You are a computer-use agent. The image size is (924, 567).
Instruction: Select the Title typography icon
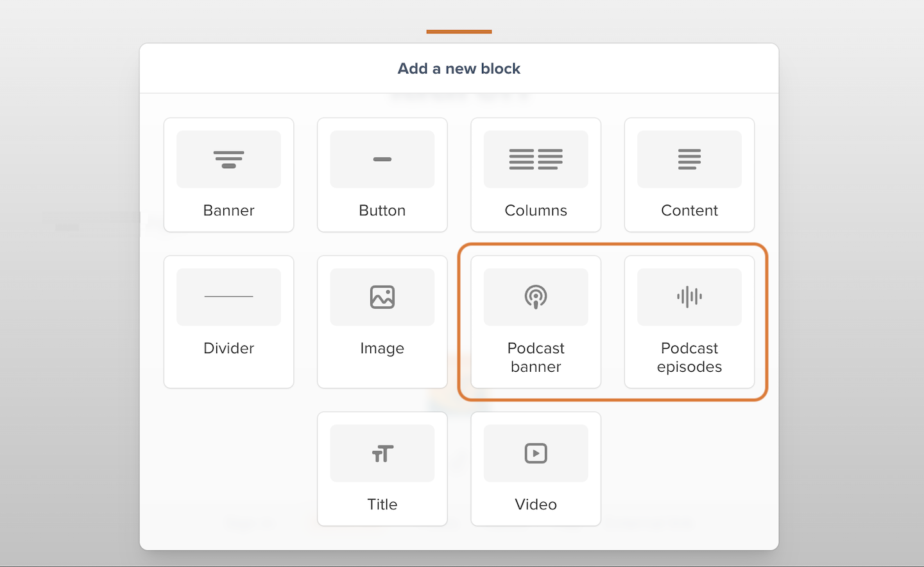(382, 453)
